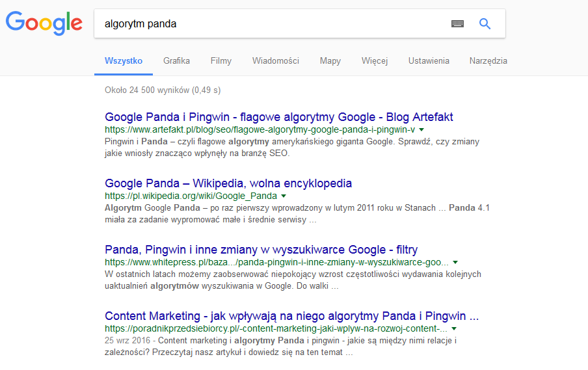Click the Google logo
Viewport: 588px width, 370px height.
click(44, 23)
